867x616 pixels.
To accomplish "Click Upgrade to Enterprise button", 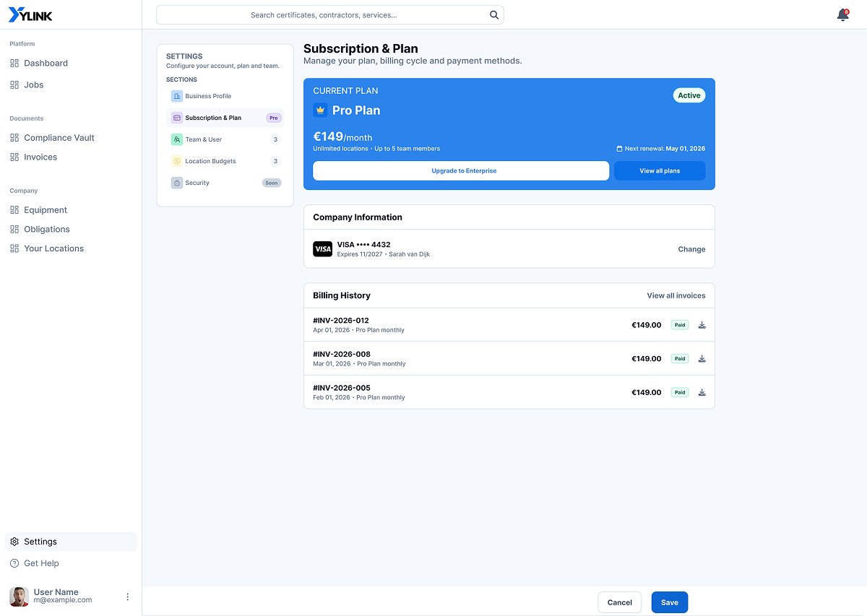I will click(x=461, y=171).
